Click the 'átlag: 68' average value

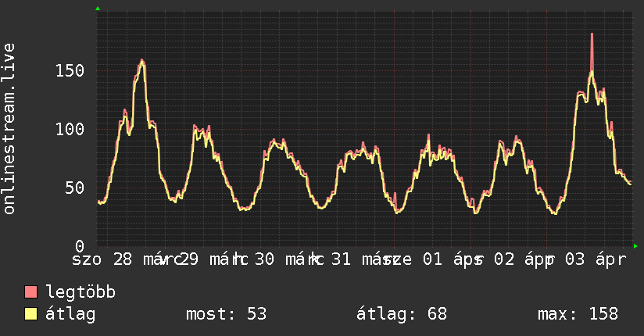tap(401, 314)
